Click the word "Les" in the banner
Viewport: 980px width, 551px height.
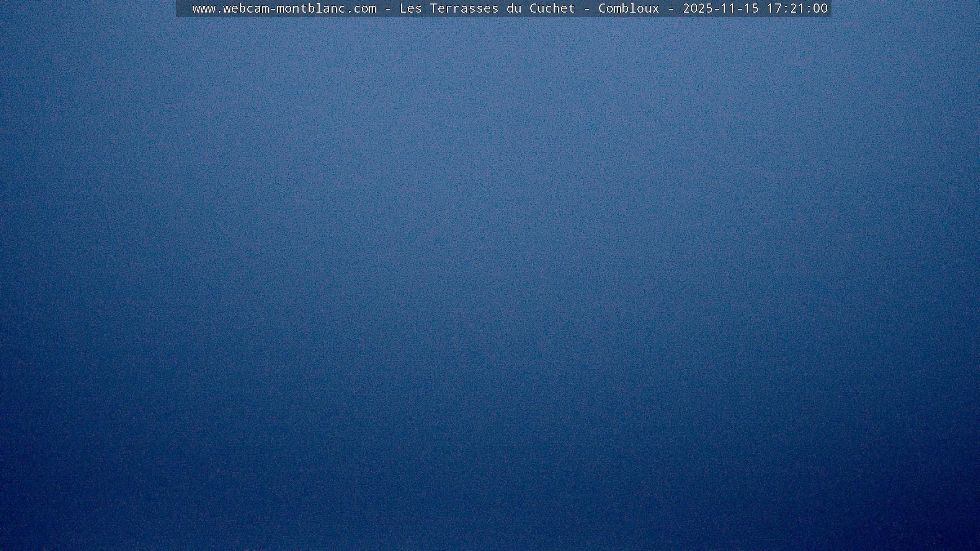tap(410, 8)
